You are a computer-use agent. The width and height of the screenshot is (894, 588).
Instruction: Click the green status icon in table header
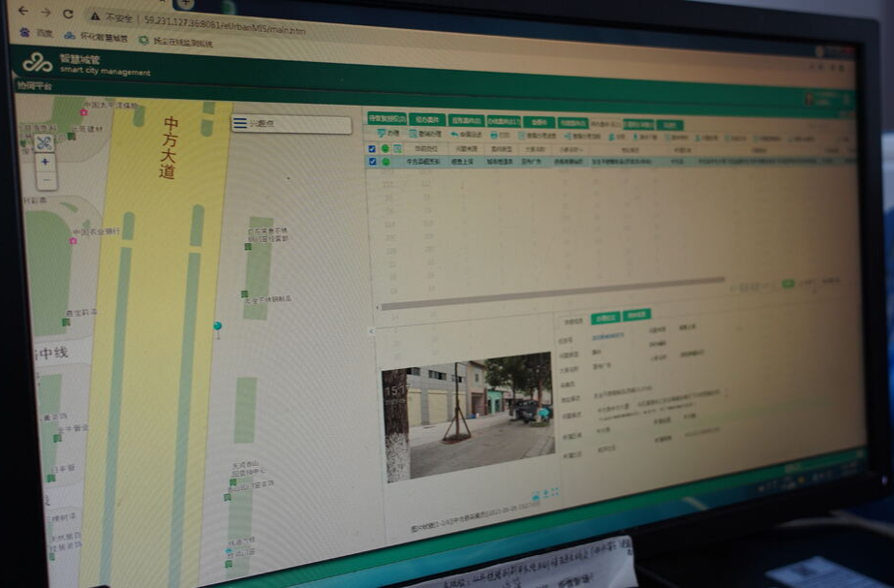tap(385, 149)
